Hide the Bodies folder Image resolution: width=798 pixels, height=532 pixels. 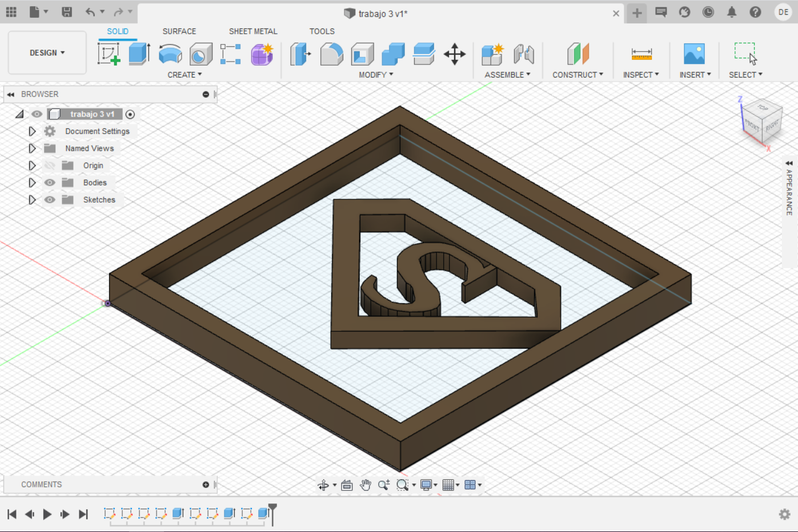click(50, 183)
